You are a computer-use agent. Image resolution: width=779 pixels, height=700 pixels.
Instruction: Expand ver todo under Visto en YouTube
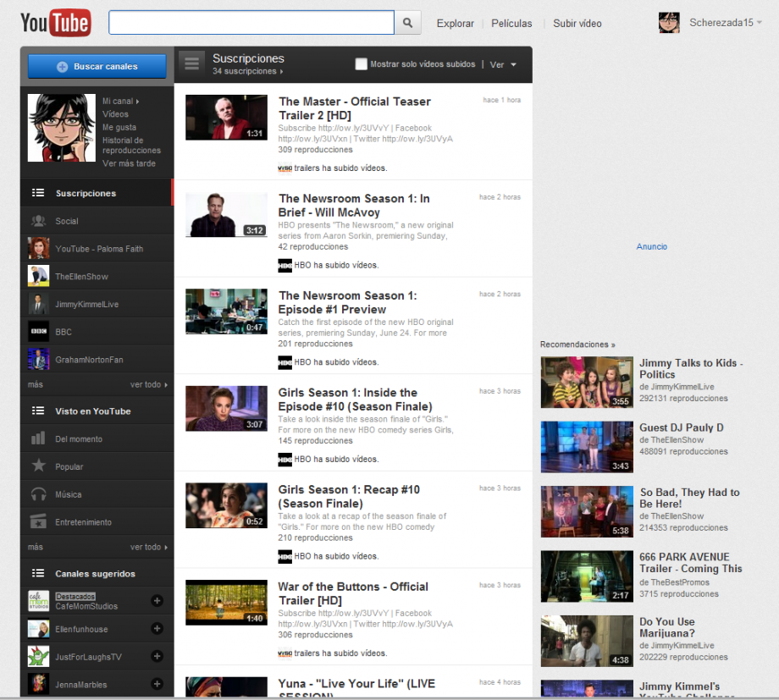(148, 547)
